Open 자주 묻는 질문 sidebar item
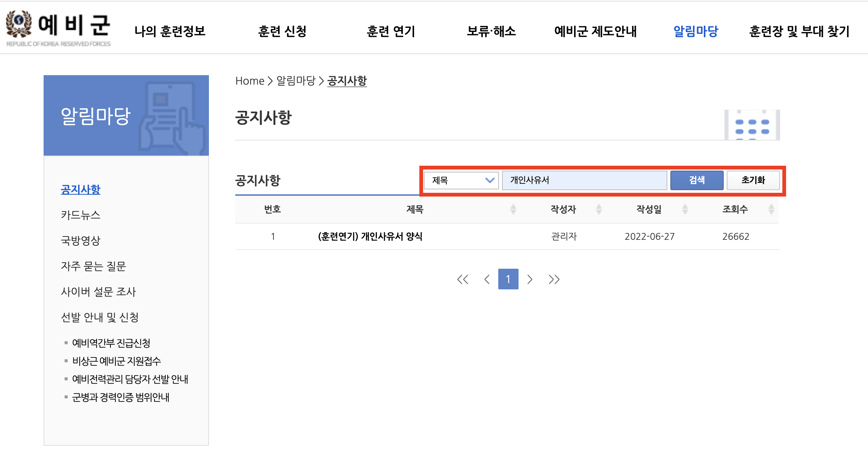Image resolution: width=868 pixels, height=466 pixels. 93,266
